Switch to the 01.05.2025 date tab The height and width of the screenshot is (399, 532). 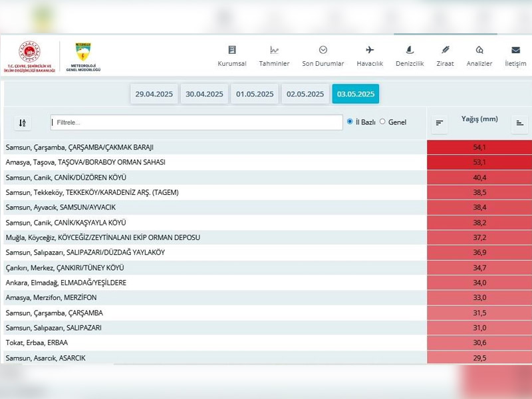[255, 94]
